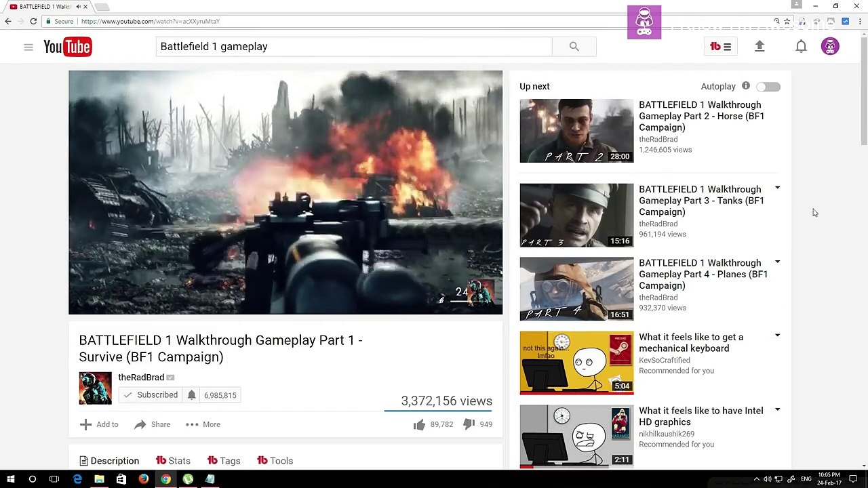Open options arrow for Part 3 - Tanks
Image resolution: width=868 pixels, height=488 pixels.
[x=777, y=188]
